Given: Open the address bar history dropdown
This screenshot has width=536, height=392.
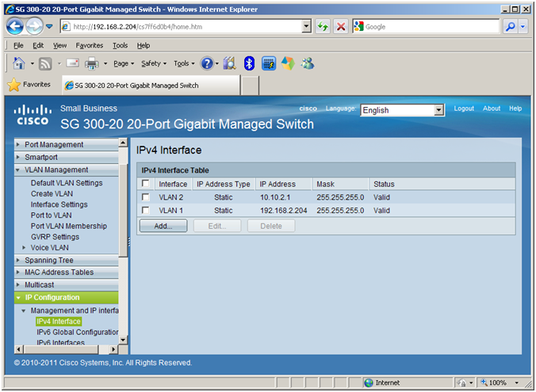Looking at the screenshot, I should 306,26.
